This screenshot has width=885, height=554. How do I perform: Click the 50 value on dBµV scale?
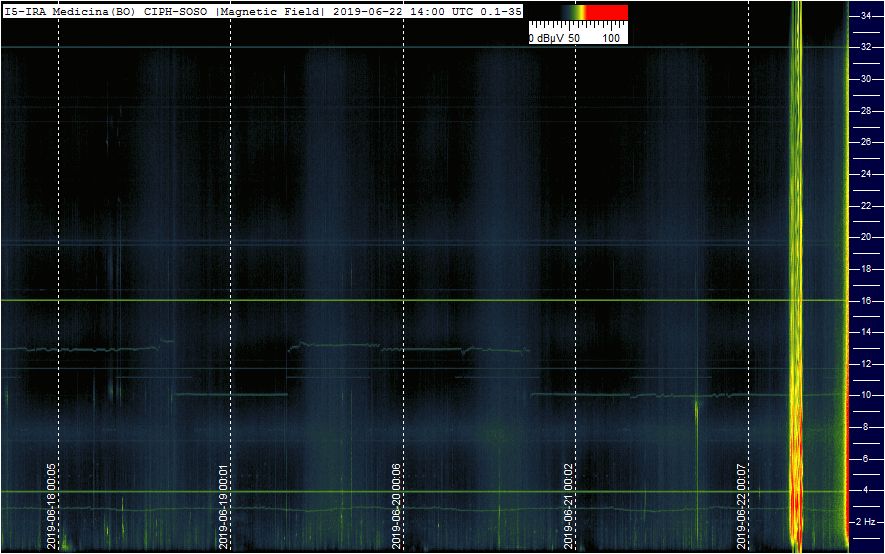tap(573, 38)
